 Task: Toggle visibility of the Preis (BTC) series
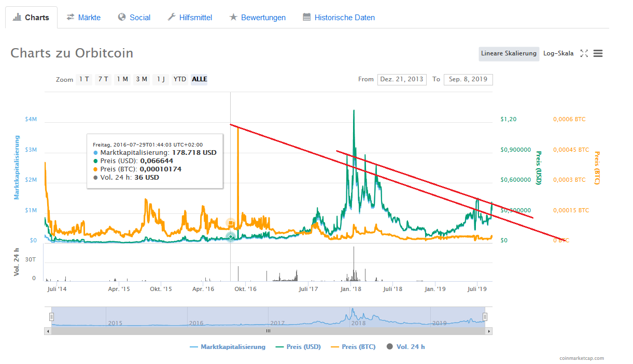(353, 346)
